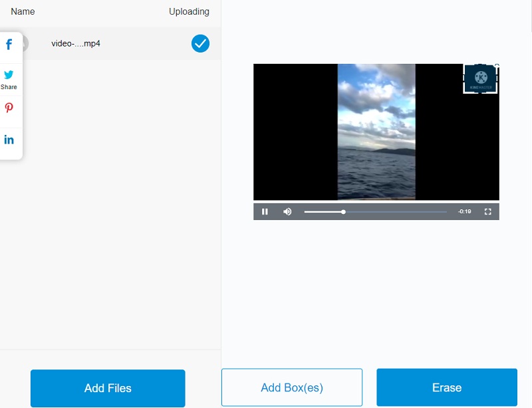Deselect the checkmark next to video-....mp4
The height and width of the screenshot is (408, 532).
pos(200,45)
